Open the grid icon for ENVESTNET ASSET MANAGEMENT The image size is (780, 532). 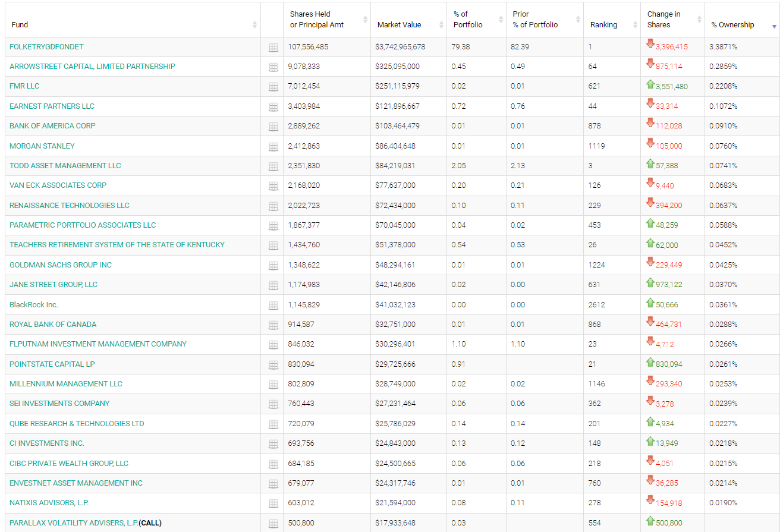(x=273, y=484)
